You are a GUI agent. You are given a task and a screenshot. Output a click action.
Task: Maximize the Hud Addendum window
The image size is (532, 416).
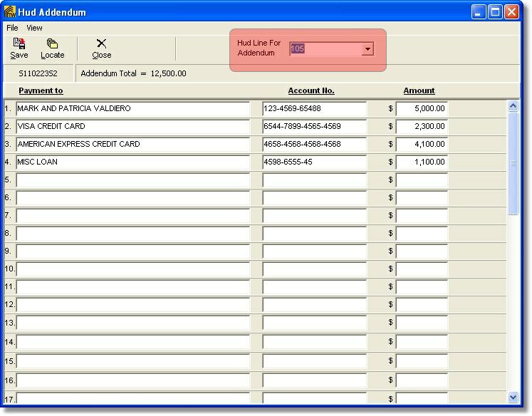(x=495, y=11)
